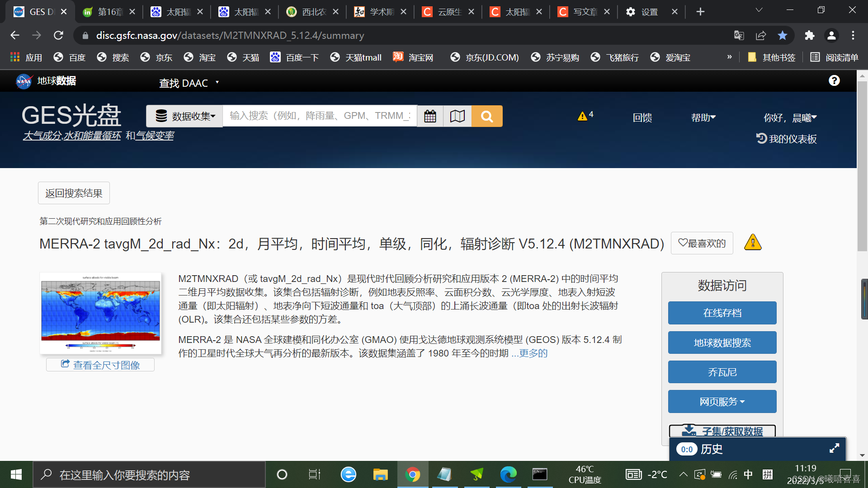
Task: Open the tab search down arrow
Action: coord(759,10)
